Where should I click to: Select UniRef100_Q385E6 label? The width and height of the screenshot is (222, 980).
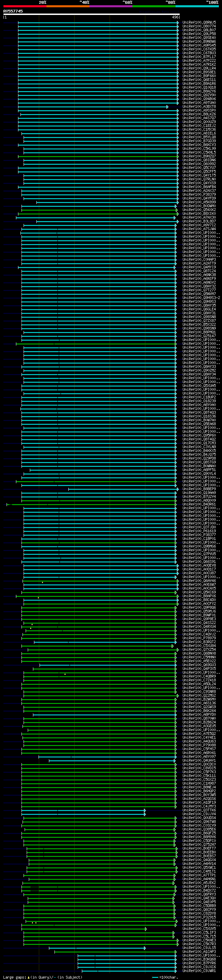click(x=199, y=829)
